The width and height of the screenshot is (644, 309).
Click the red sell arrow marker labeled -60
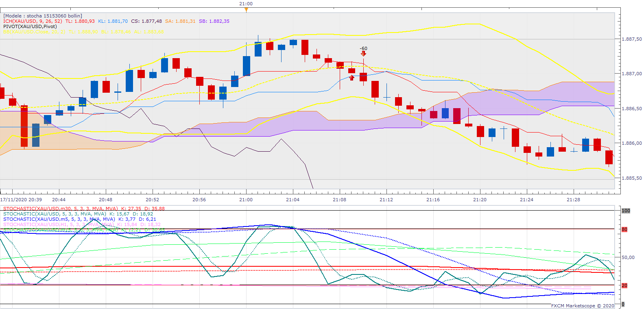[363, 53]
